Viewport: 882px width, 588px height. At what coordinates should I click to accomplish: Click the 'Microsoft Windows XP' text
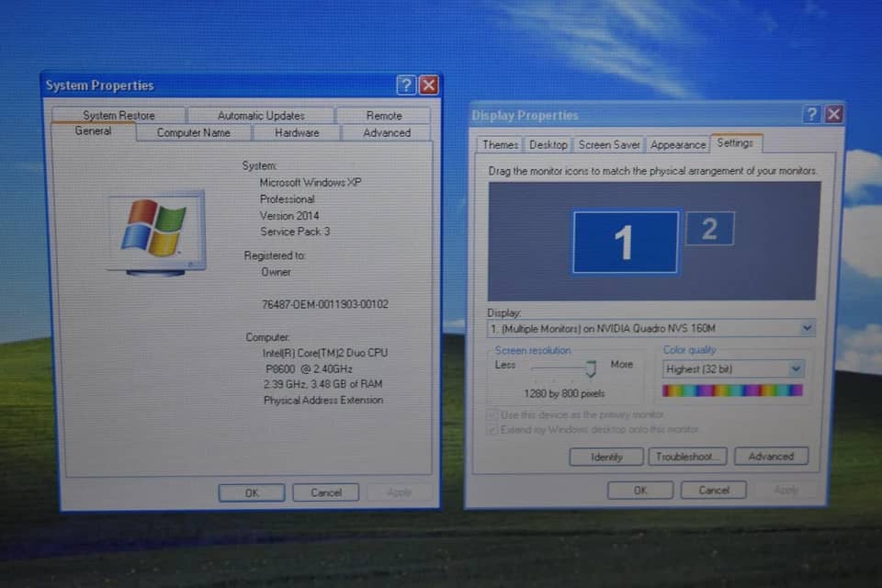point(311,182)
